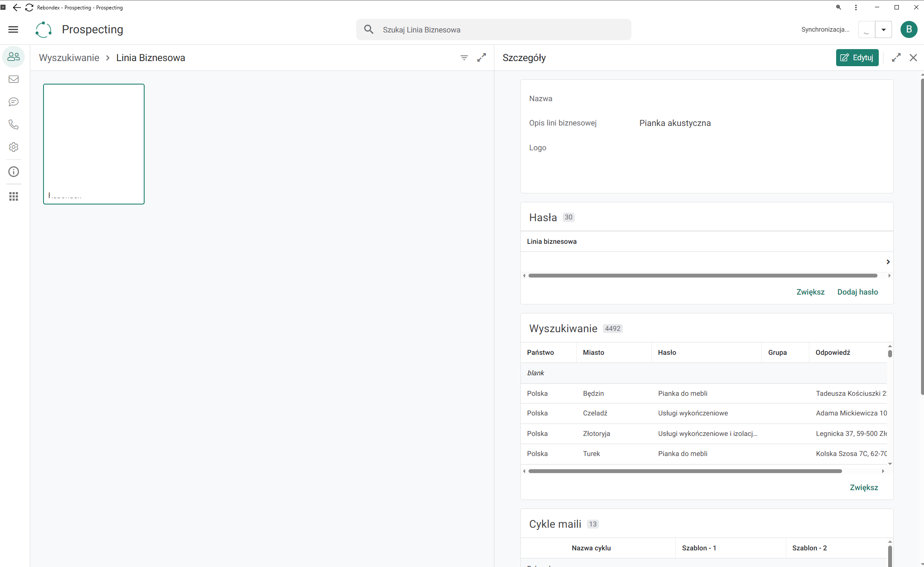The width and height of the screenshot is (924, 567).
Task: Click the Edytuj button
Action: tap(857, 58)
